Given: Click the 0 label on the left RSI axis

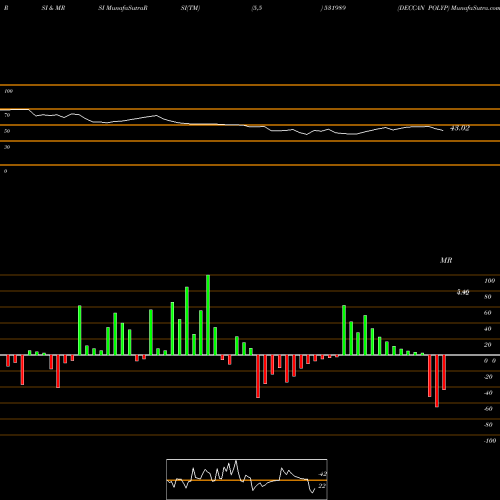Looking at the screenshot, I should (x=5, y=171).
